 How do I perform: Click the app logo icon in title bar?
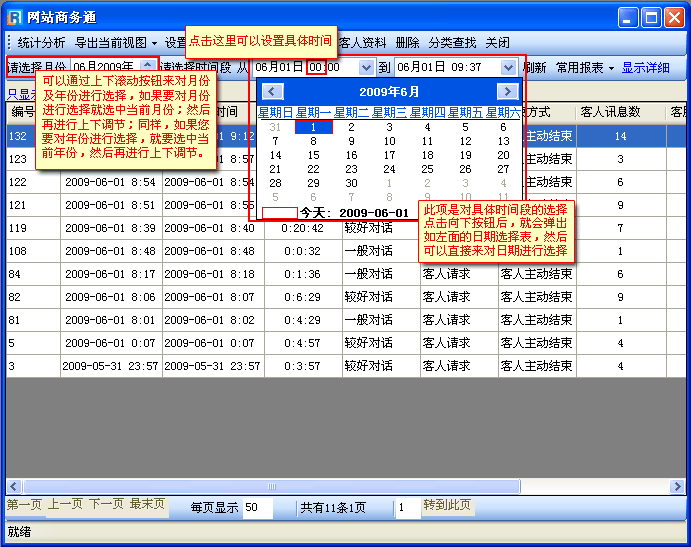click(x=15, y=17)
